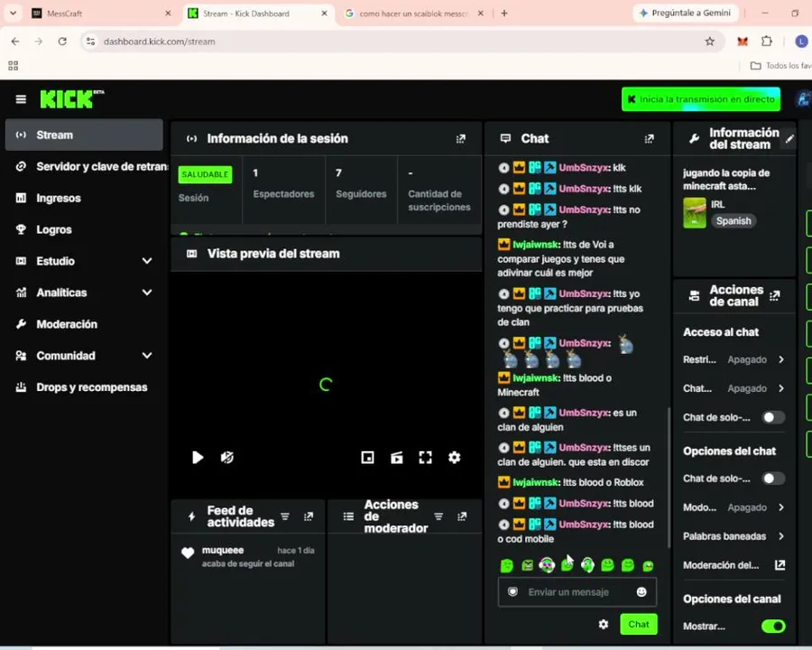This screenshot has width=812, height=650.
Task: Open a new browser tab
Action: tap(503, 14)
